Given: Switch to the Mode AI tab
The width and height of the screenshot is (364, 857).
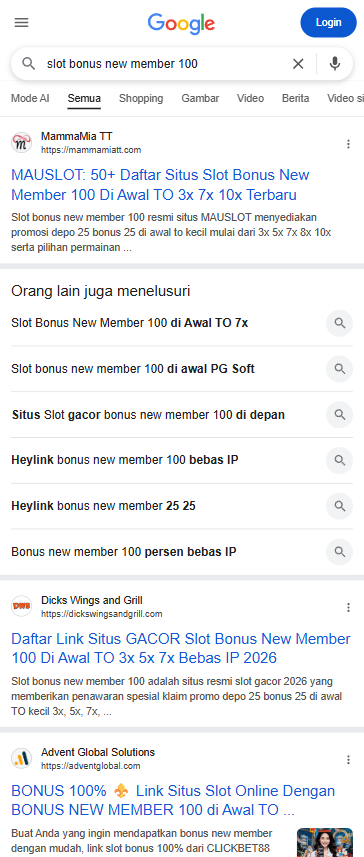Looking at the screenshot, I should click(30, 98).
